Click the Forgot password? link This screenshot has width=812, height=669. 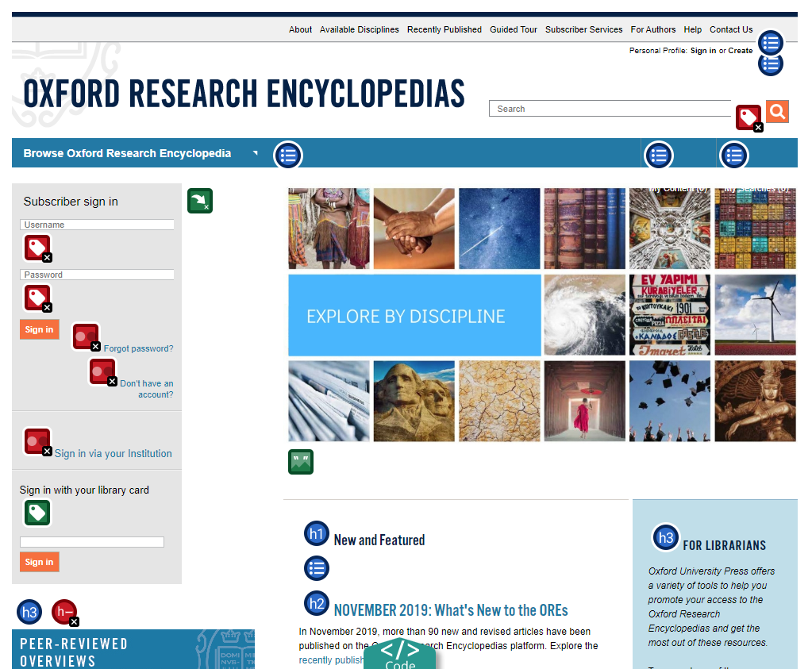point(138,348)
